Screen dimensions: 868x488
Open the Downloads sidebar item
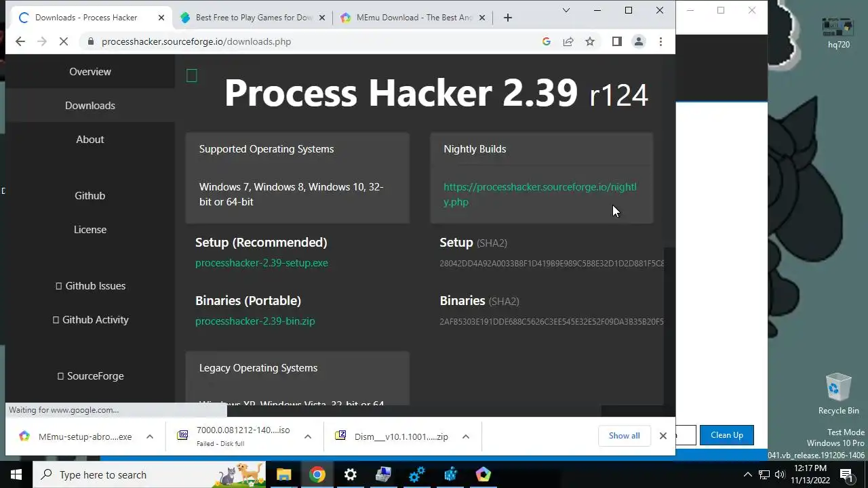(x=90, y=105)
